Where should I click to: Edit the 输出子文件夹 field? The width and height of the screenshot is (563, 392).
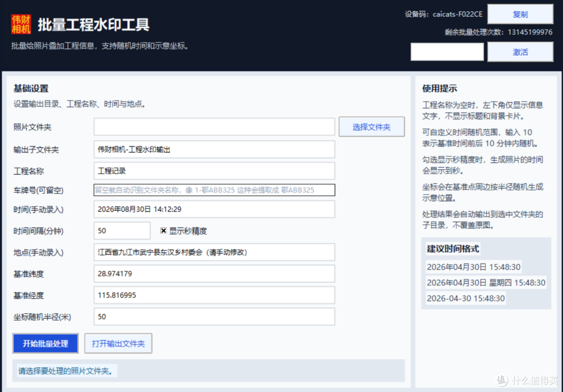click(214, 149)
